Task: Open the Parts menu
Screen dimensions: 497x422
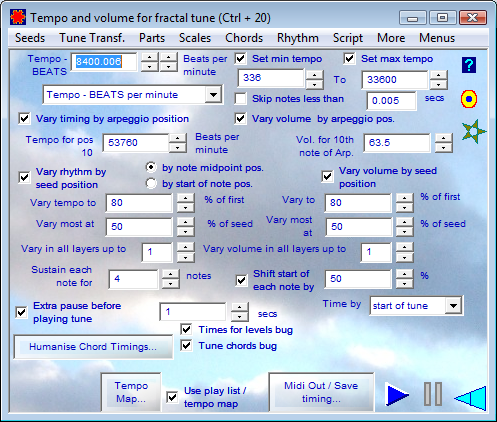Action: coord(152,38)
